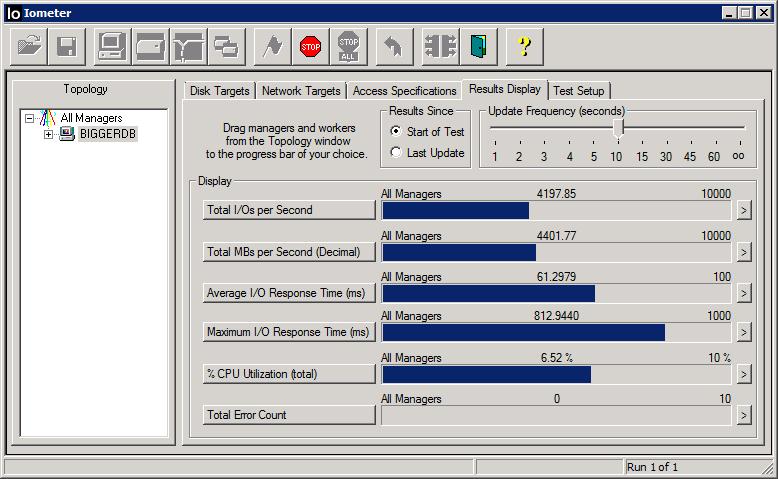Open details arrow for Total MBs per Second
This screenshot has width=778, height=479.
743,252
